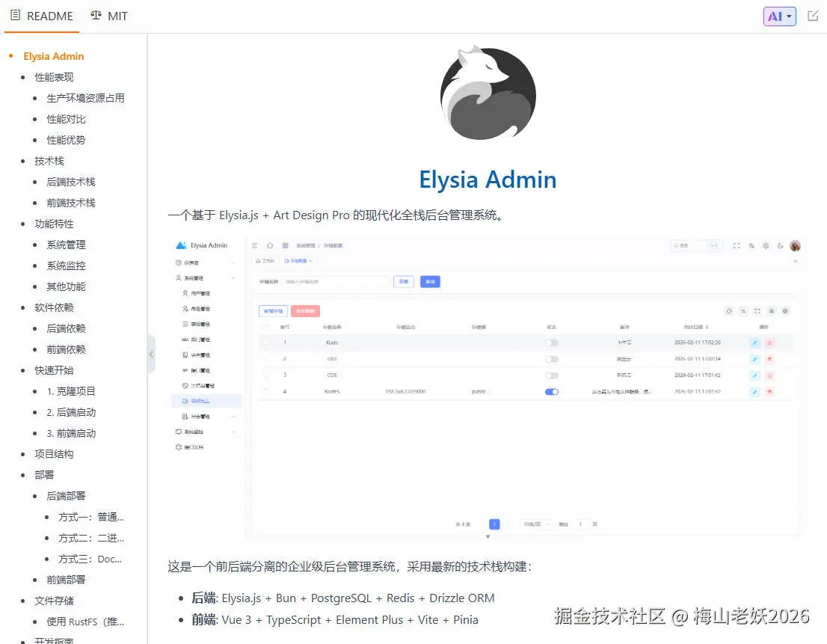Click the blue query button beside reset

point(430,282)
